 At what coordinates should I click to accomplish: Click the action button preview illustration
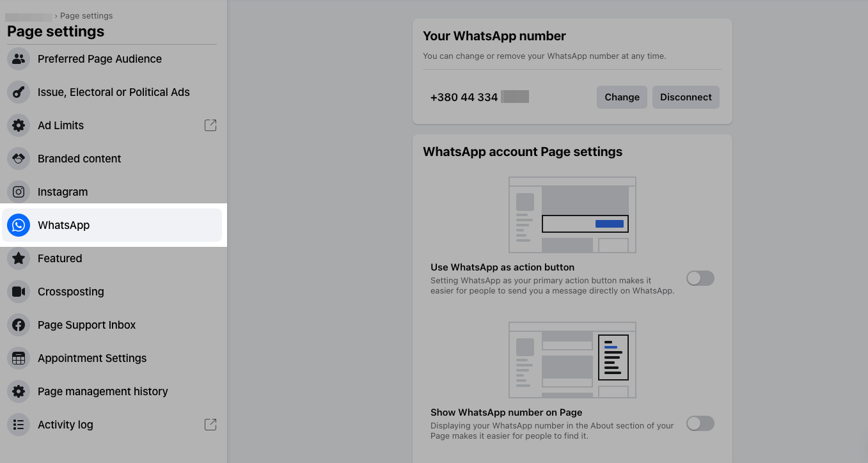click(572, 215)
